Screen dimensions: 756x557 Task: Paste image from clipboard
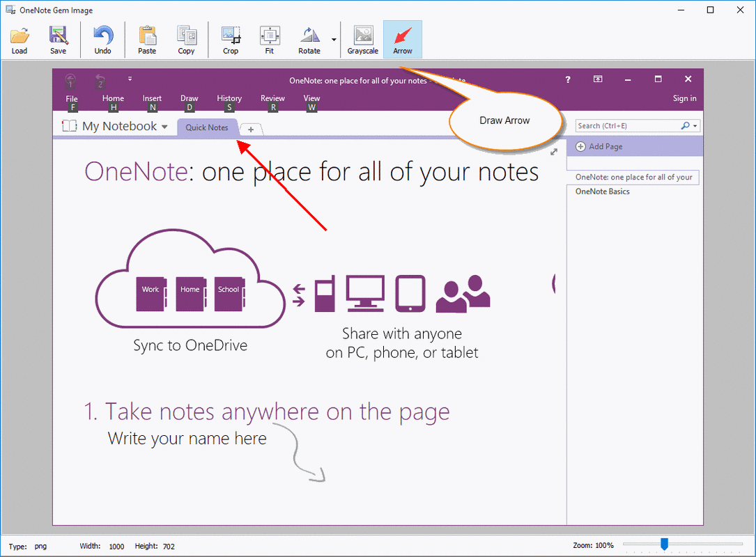147,39
